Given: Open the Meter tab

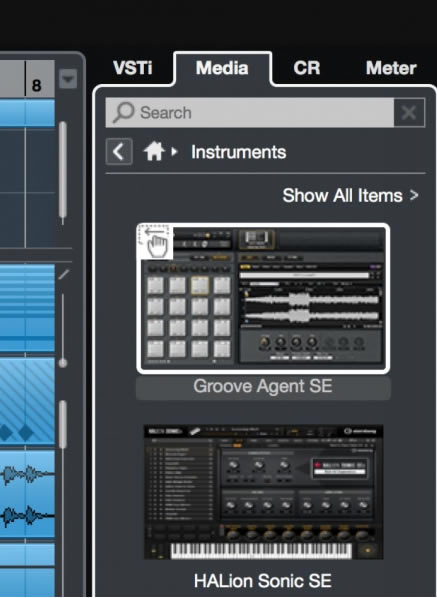Looking at the screenshot, I should (391, 68).
